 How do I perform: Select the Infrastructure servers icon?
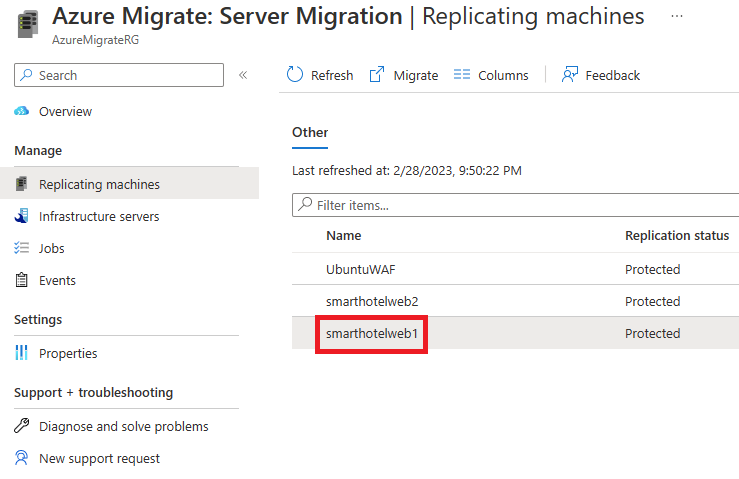coord(21,216)
